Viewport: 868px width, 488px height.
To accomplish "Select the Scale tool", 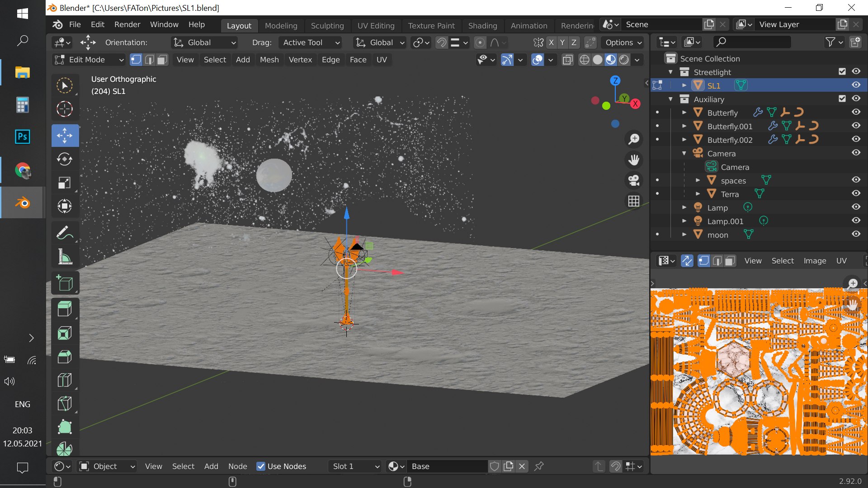I will tap(65, 183).
